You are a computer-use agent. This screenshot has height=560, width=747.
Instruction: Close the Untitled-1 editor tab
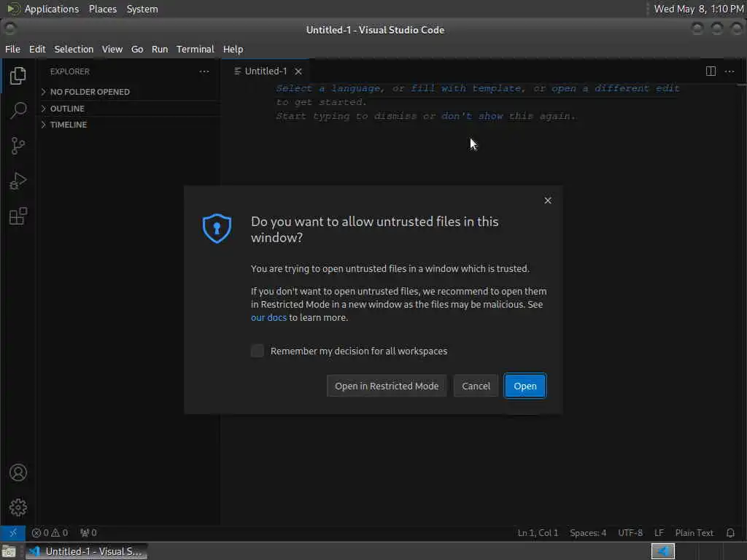click(x=298, y=71)
